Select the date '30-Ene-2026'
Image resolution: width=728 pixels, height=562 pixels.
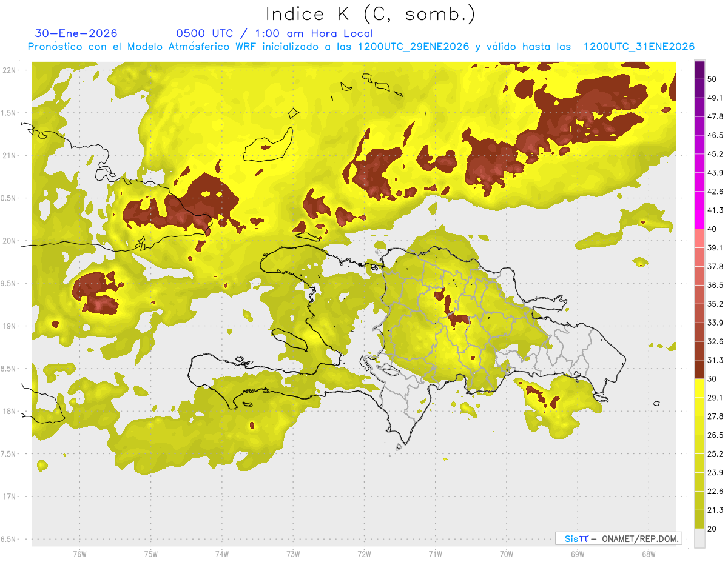pyautogui.click(x=76, y=33)
